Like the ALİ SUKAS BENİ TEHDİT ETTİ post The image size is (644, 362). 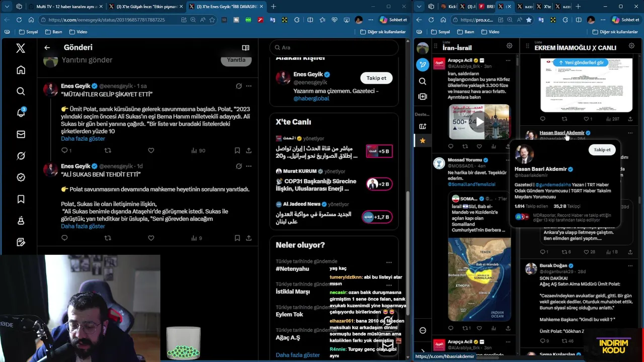click(x=151, y=238)
